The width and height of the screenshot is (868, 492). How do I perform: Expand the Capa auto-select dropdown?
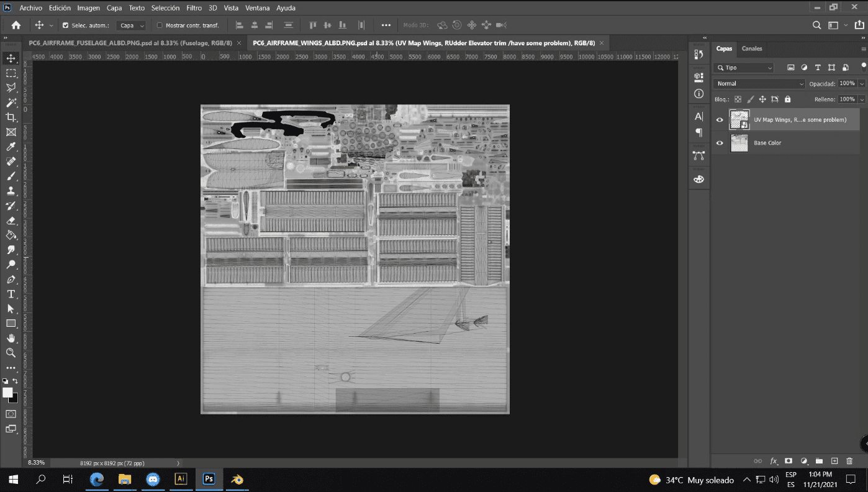[x=132, y=25]
